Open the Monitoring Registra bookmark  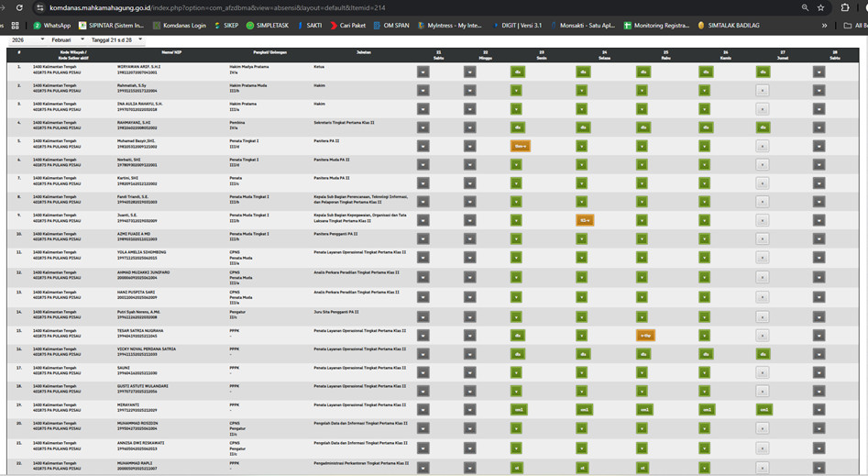click(655, 26)
